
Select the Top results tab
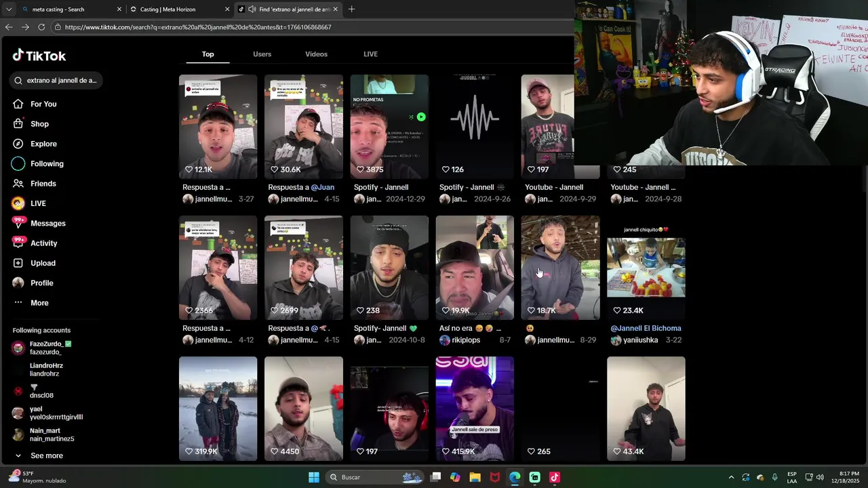pos(208,54)
